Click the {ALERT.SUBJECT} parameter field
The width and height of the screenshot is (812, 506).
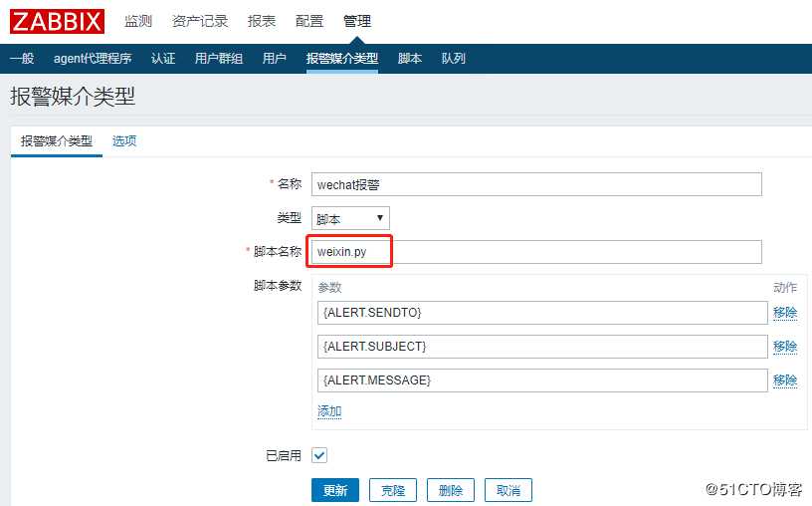click(542, 347)
